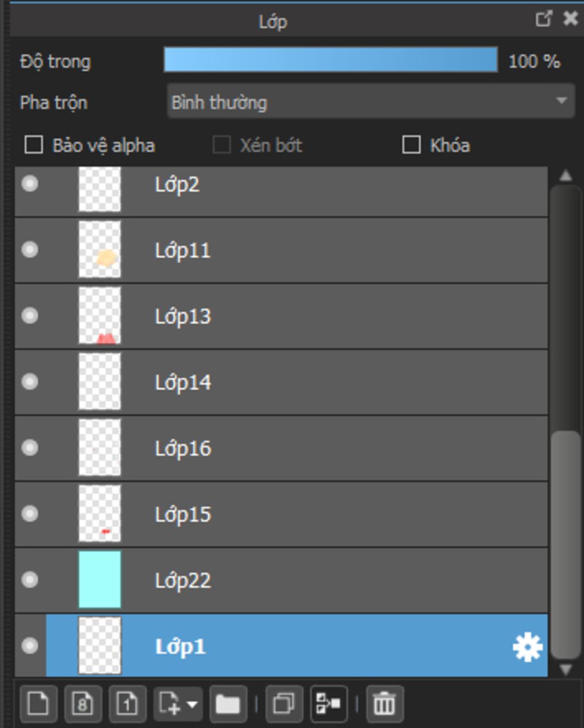
Task: Open Lớp1 layer settings gear
Action: [527, 647]
